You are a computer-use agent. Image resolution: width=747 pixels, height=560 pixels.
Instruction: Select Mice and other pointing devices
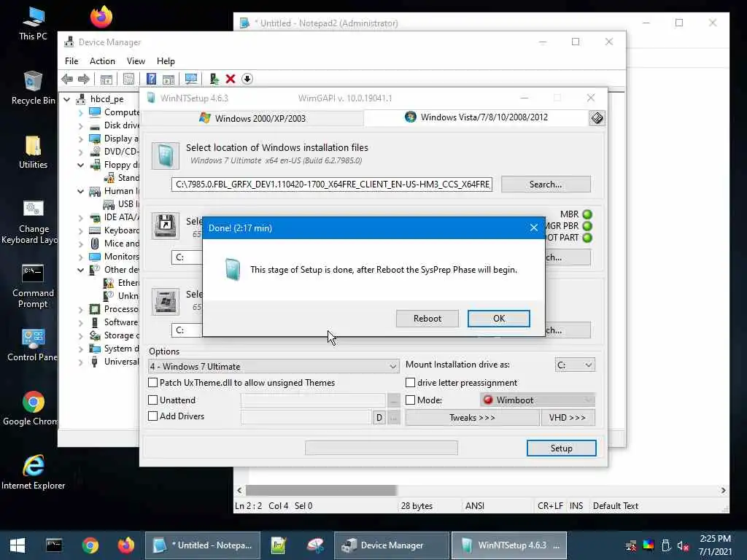coord(121,244)
